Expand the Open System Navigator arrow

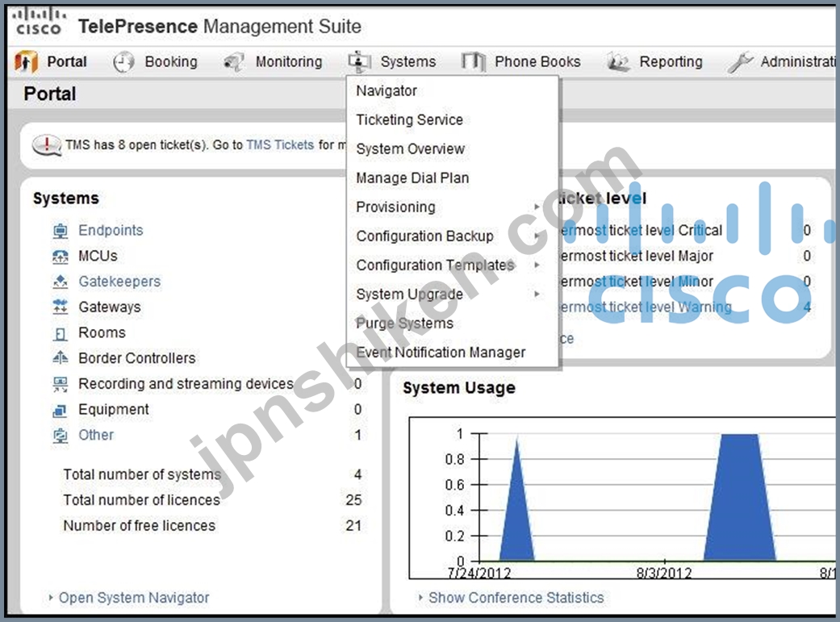tap(50, 597)
